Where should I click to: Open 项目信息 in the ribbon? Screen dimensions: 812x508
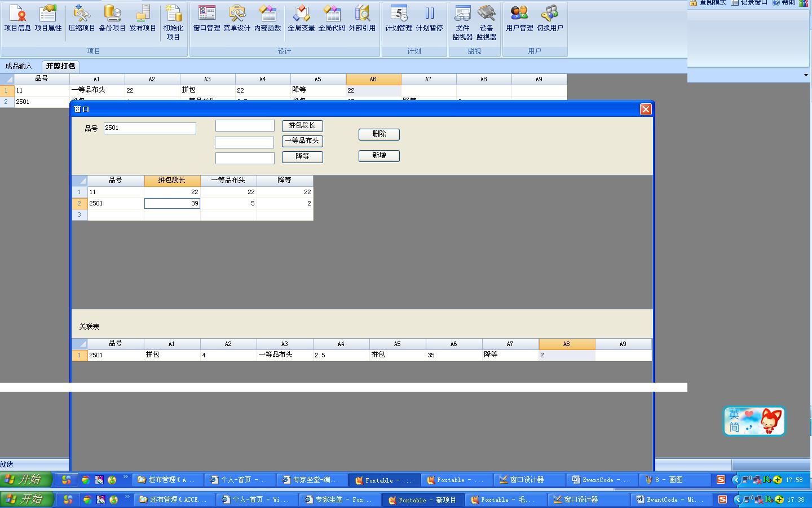(17, 19)
